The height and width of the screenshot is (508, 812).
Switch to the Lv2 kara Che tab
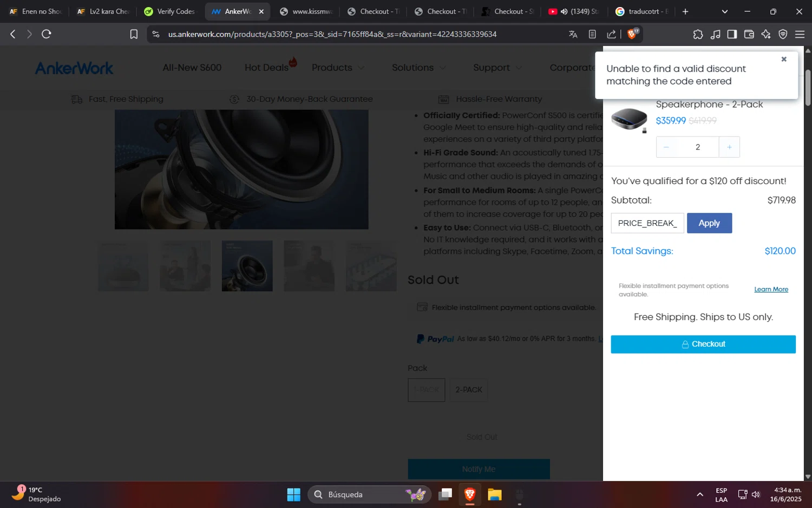pos(103,11)
